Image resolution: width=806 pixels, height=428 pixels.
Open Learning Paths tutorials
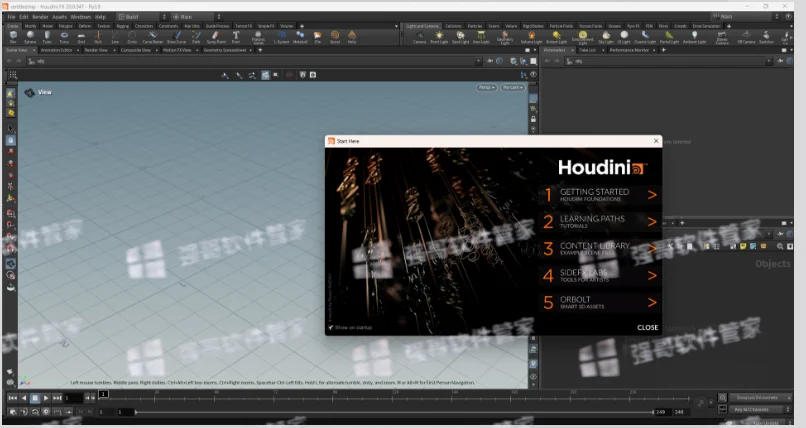599,221
